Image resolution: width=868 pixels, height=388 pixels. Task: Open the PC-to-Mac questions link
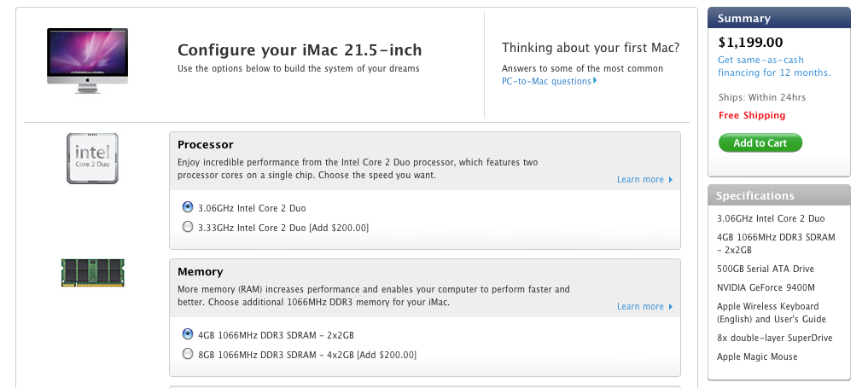pyautogui.click(x=546, y=81)
